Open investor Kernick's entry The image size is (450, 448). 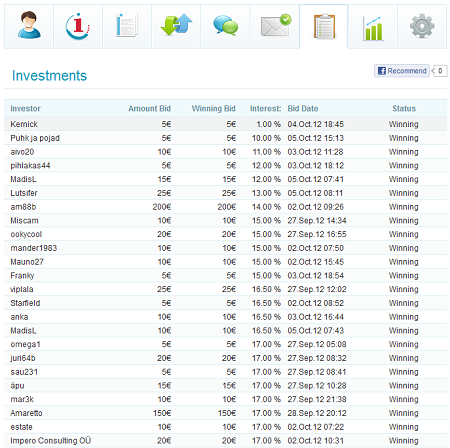[x=24, y=124]
